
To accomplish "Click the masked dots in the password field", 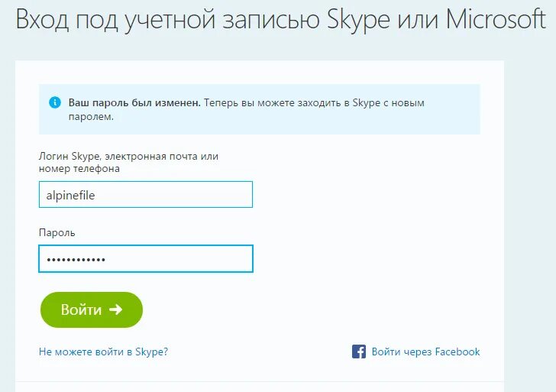I will coord(76,260).
